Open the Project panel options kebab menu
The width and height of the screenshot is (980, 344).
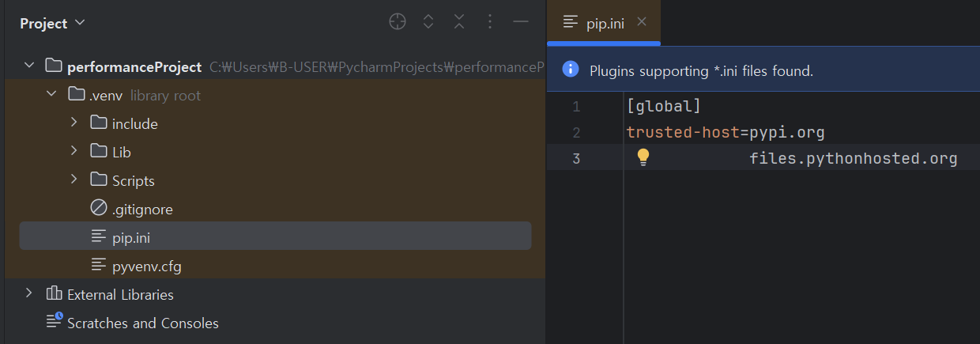click(x=490, y=22)
